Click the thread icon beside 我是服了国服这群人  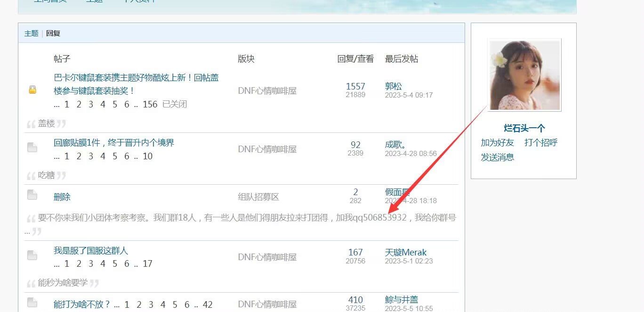[32, 255]
